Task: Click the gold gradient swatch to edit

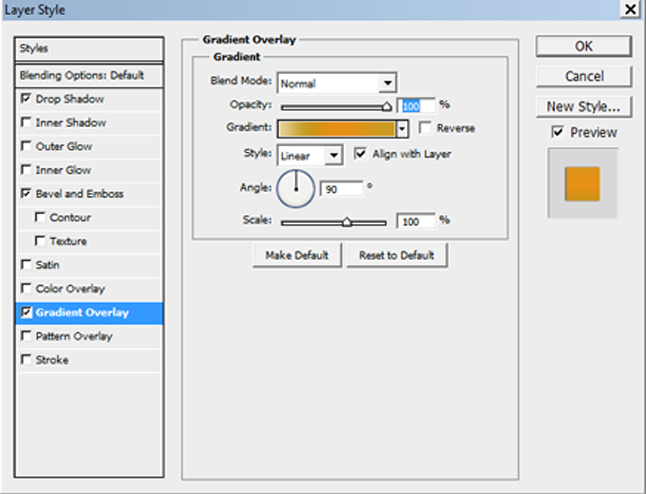Action: tap(337, 129)
